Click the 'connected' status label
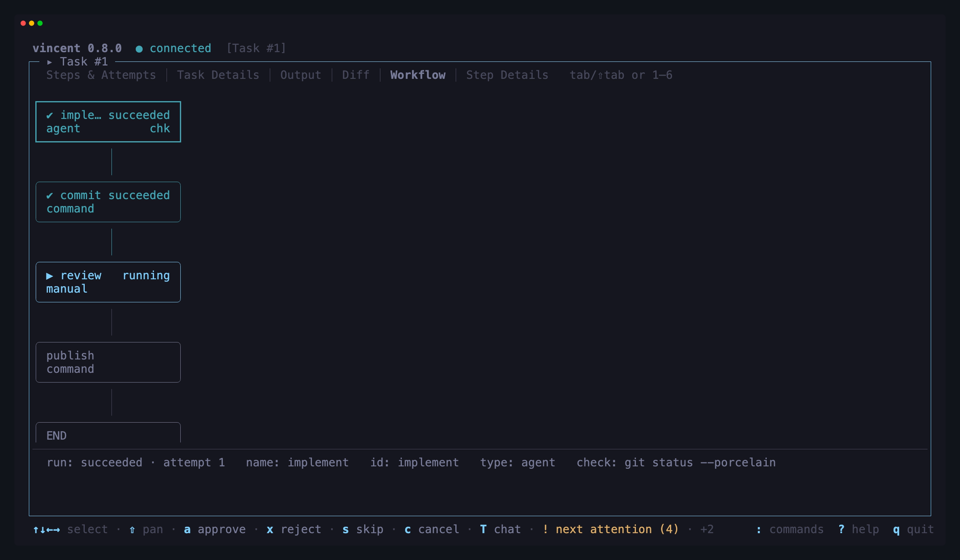Screen dimensions: 960x560 (x=180, y=48)
